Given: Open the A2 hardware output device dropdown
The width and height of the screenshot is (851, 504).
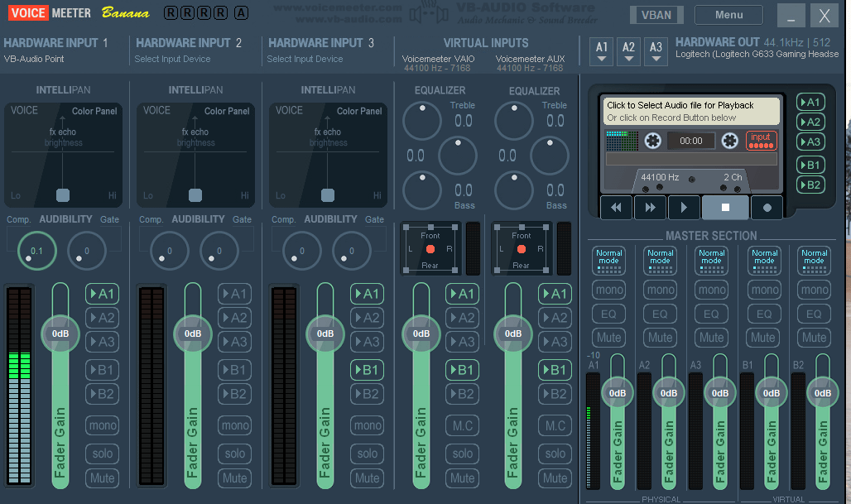Looking at the screenshot, I should point(628,51).
